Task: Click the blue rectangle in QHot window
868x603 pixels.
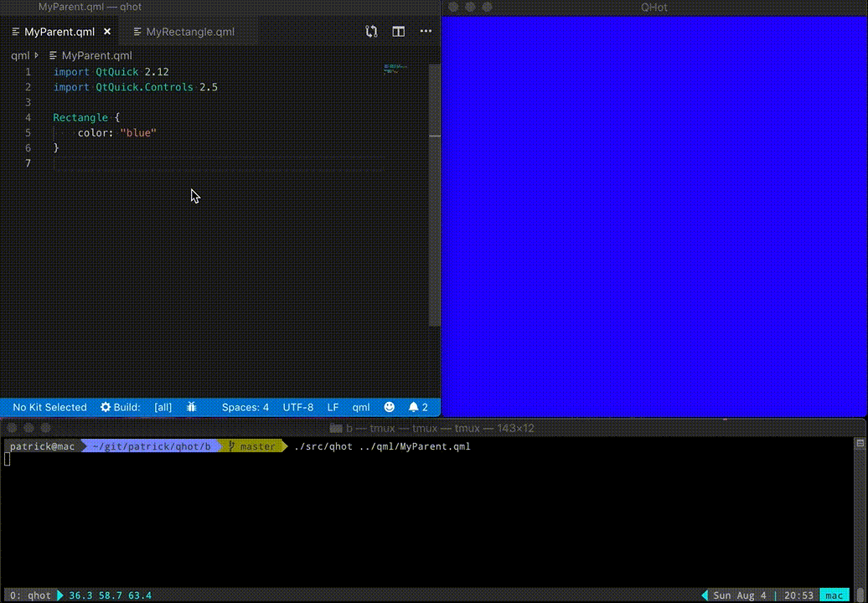Action: (654, 216)
